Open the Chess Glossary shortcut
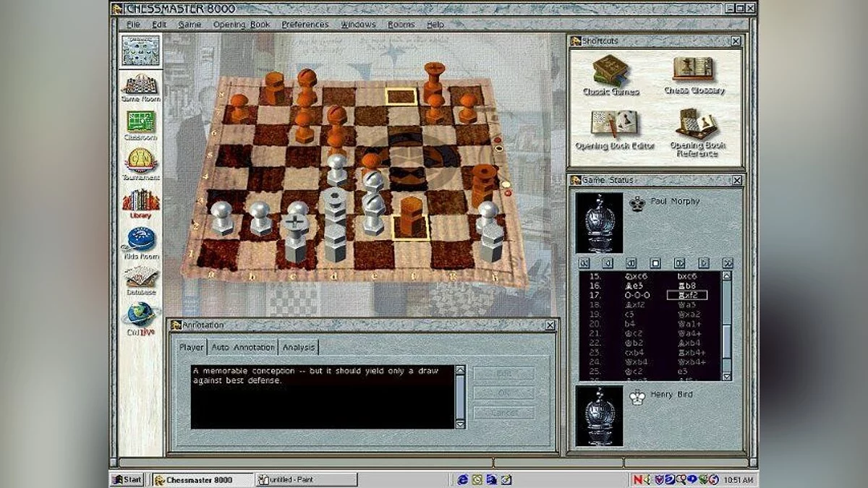Viewport: 868px width, 488px height. (694, 76)
